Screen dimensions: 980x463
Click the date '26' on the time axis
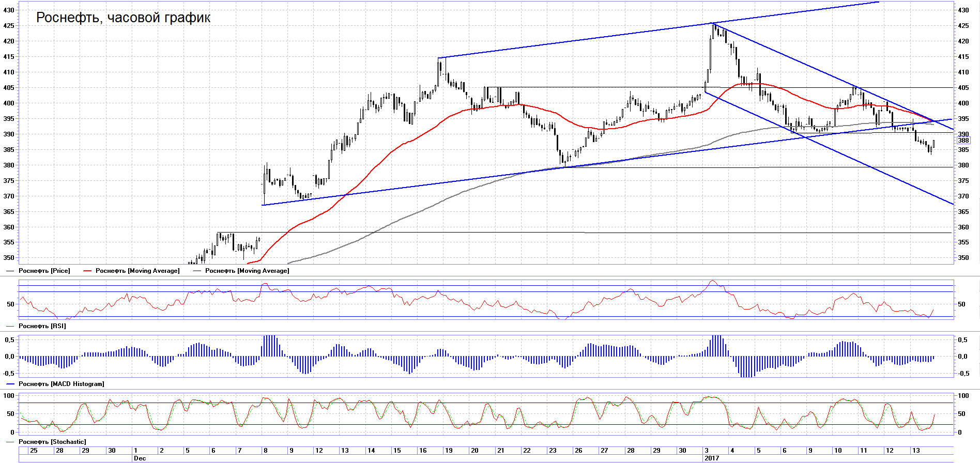tap(578, 451)
